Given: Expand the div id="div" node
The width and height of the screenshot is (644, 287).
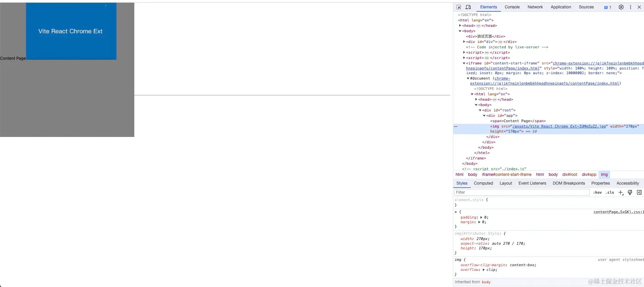Looking at the screenshot, I should coord(464,42).
